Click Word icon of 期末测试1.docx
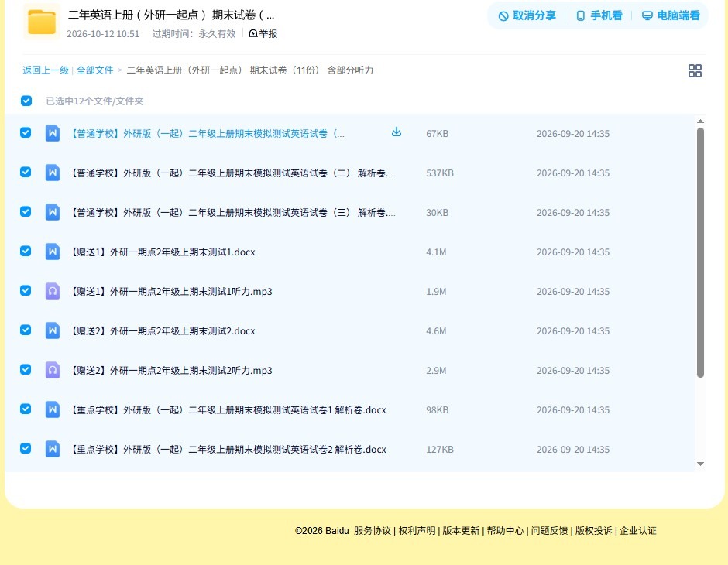Image resolution: width=728 pixels, height=565 pixels. coord(53,252)
